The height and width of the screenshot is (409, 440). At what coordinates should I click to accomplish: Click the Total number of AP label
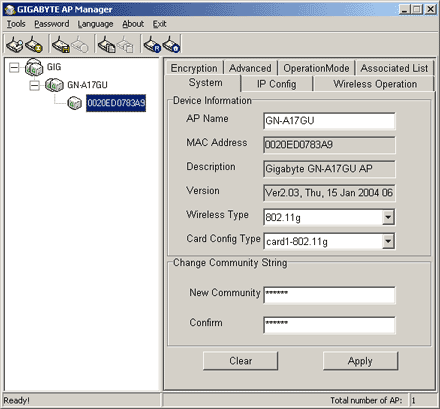click(366, 400)
